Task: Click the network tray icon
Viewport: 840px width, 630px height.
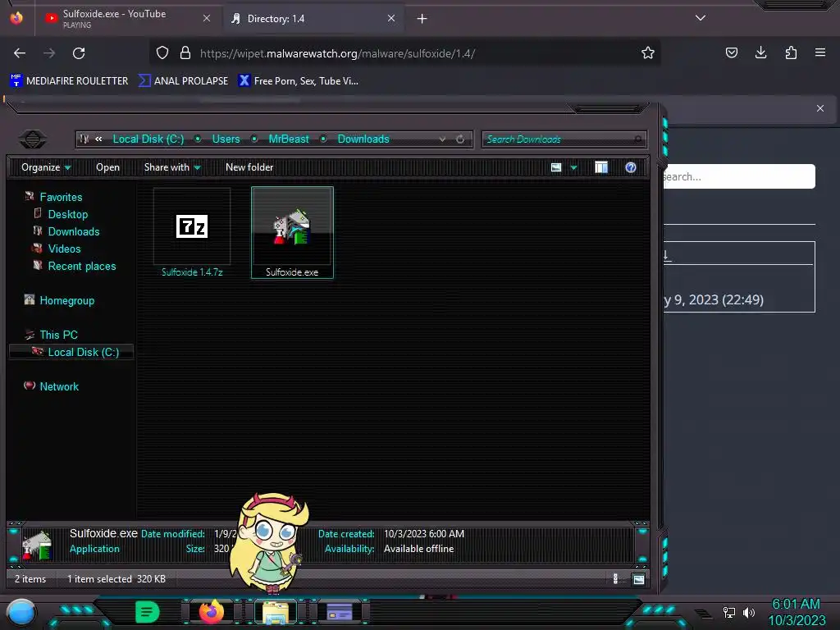Action: [x=729, y=612]
